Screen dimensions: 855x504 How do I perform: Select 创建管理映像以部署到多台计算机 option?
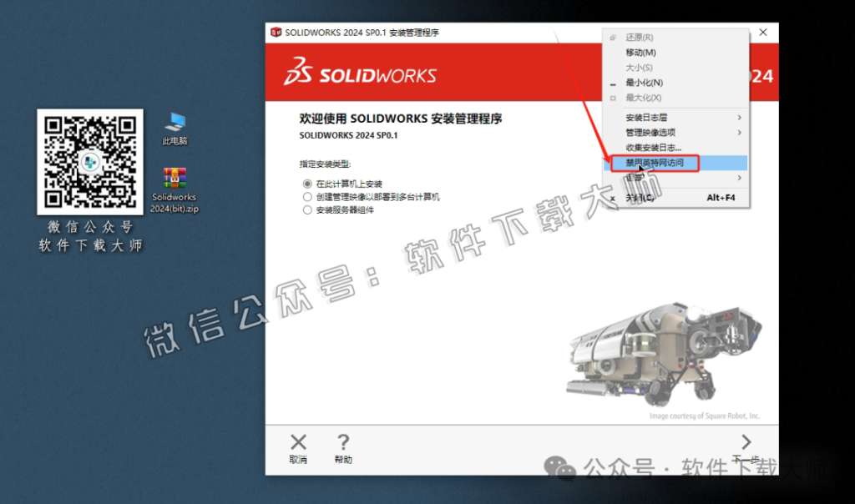308,196
